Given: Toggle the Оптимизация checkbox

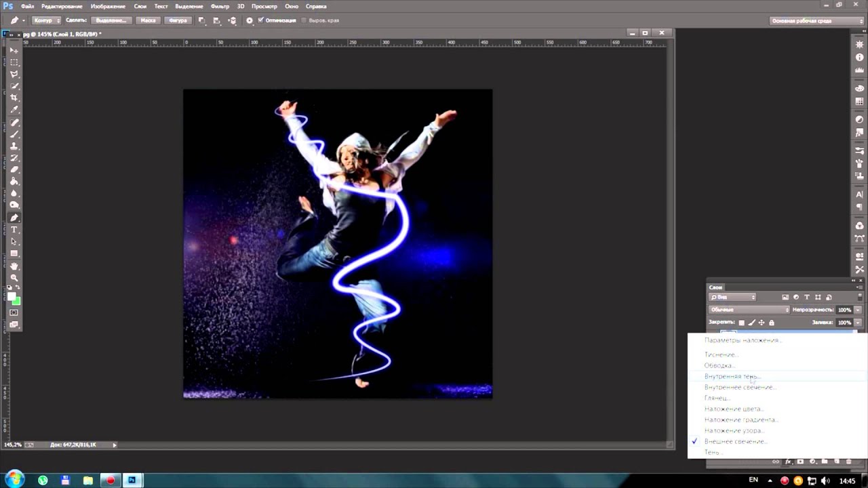Looking at the screenshot, I should pyautogui.click(x=261, y=20).
